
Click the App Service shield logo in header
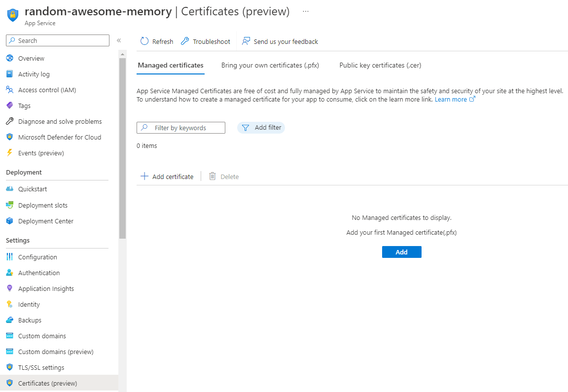coord(13,15)
